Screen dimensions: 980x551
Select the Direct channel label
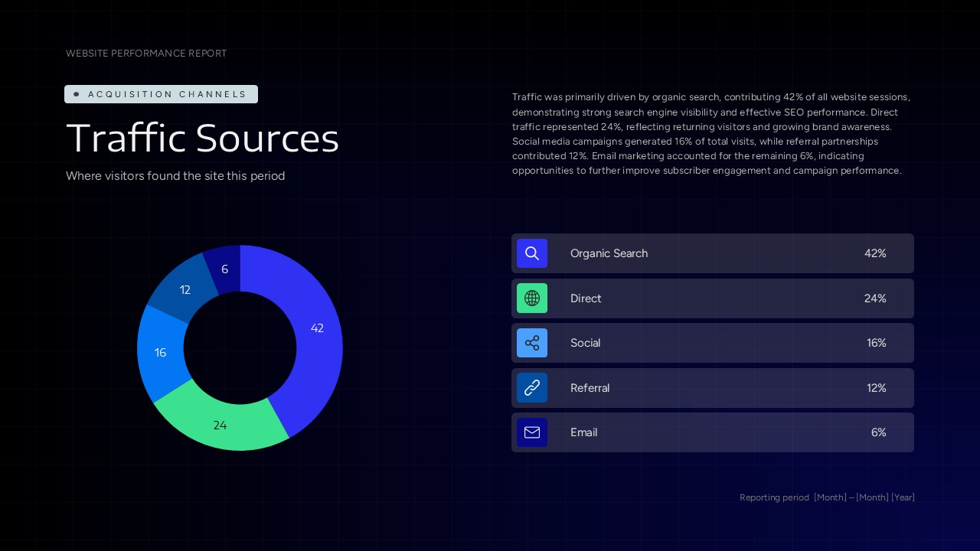[x=586, y=298]
